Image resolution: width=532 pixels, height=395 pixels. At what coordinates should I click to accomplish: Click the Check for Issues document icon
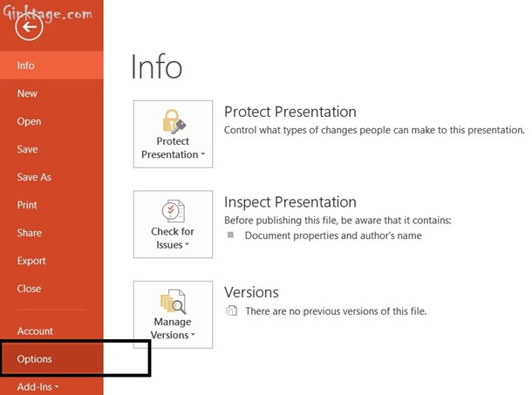click(173, 211)
